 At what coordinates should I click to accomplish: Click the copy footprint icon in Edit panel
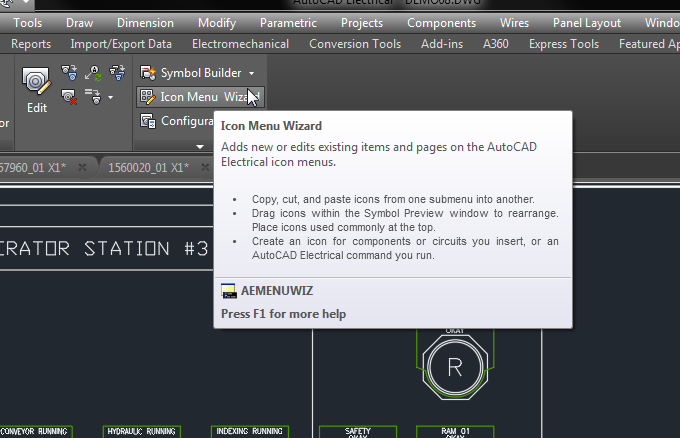point(69,73)
